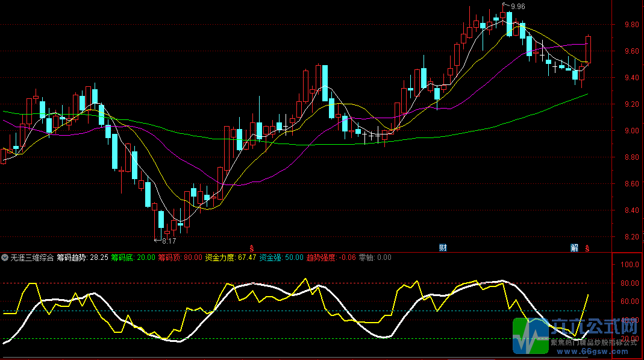
Task: Click the cyan 资金强: 50.00 readout
Action: coord(281,257)
